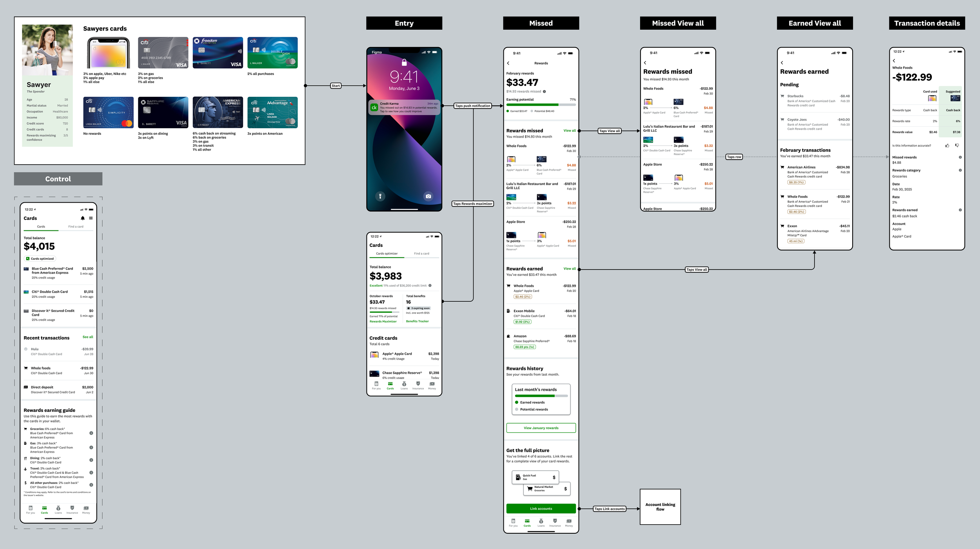This screenshot has width=980, height=549.
Task: Go back from Rewards missed screen
Action: 645,63
